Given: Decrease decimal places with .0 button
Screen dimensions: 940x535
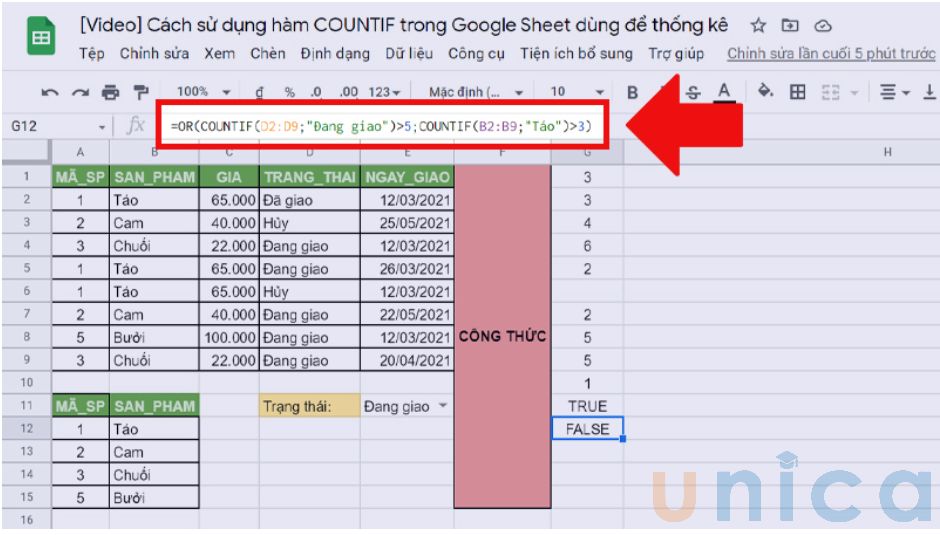Looking at the screenshot, I should coord(316,92).
